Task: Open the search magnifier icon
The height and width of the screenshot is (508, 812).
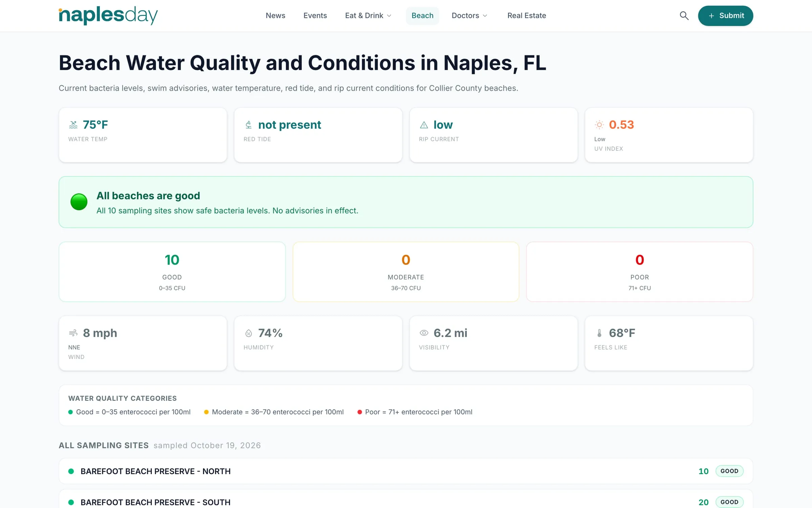Action: [684, 16]
